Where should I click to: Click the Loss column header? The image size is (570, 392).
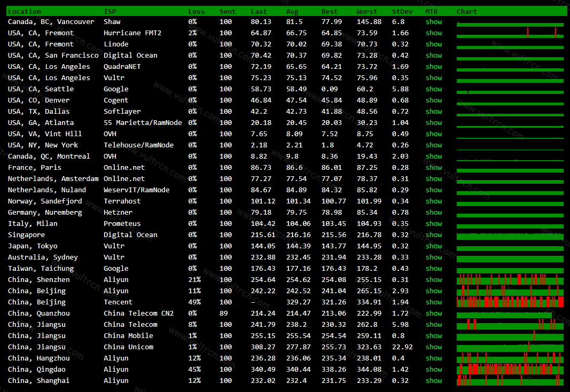196,12
